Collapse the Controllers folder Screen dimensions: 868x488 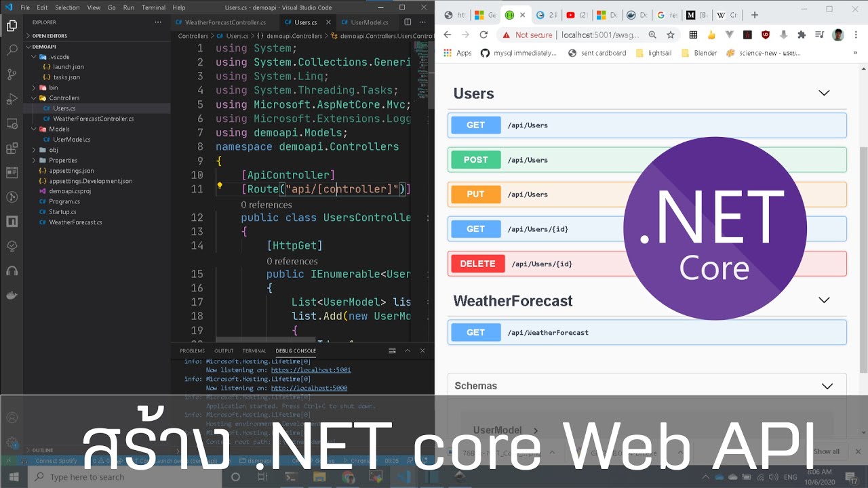coord(64,98)
